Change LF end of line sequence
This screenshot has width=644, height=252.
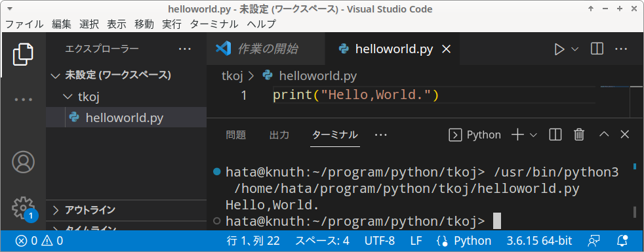click(416, 241)
